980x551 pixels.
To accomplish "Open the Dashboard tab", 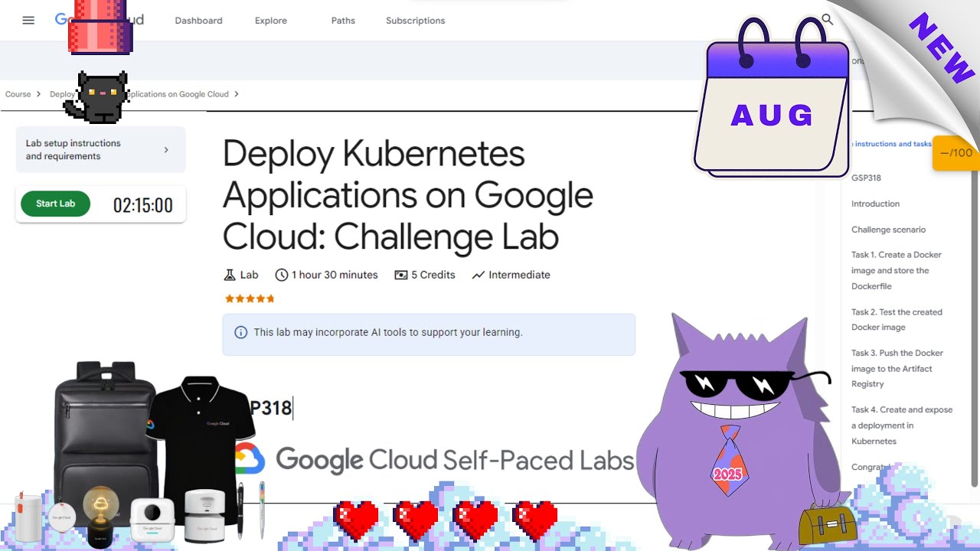I will coord(198,21).
